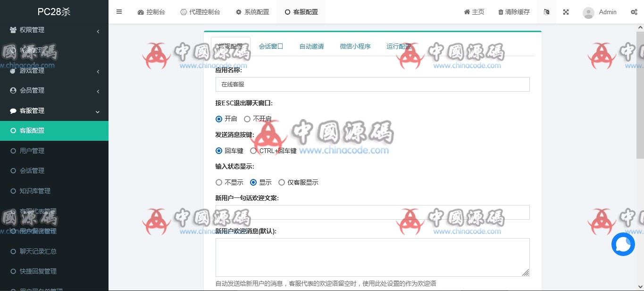Select 不显示 for input status

click(219, 182)
